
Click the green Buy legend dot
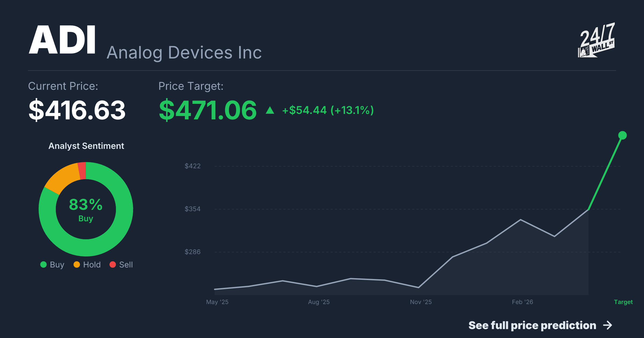pos(43,264)
